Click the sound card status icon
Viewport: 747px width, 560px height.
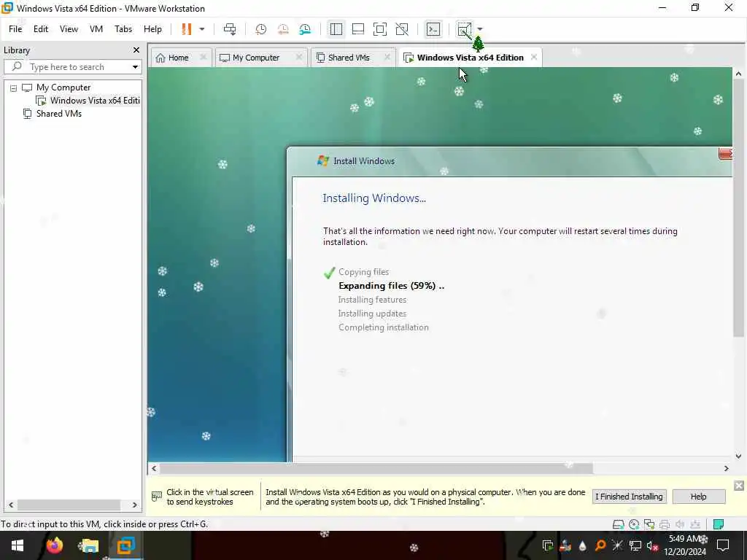[680, 525]
